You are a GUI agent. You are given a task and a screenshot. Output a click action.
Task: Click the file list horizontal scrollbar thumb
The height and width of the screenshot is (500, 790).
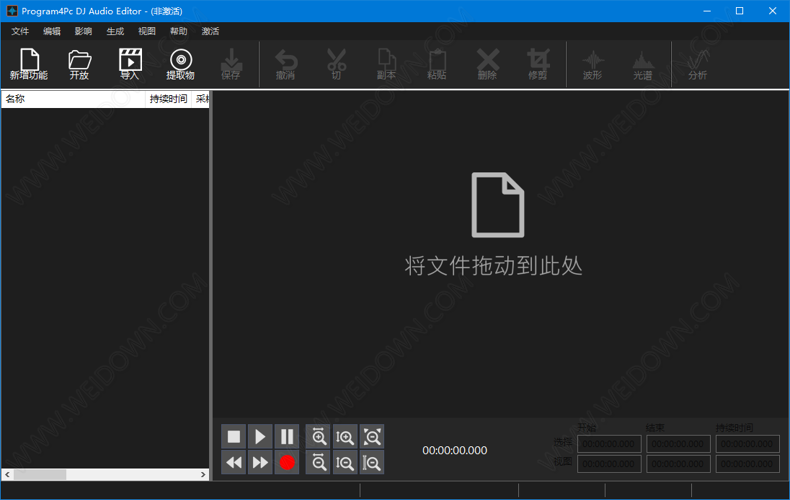point(40,474)
